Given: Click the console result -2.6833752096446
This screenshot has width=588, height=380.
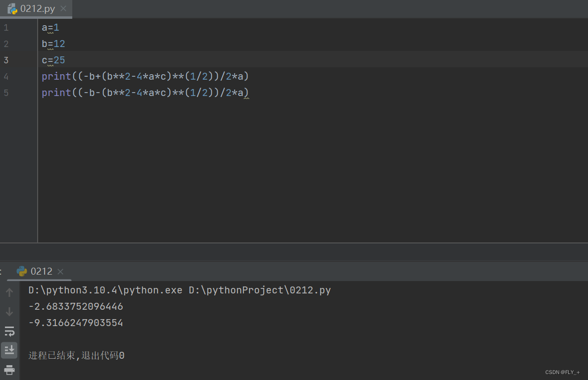Looking at the screenshot, I should click(75, 306).
